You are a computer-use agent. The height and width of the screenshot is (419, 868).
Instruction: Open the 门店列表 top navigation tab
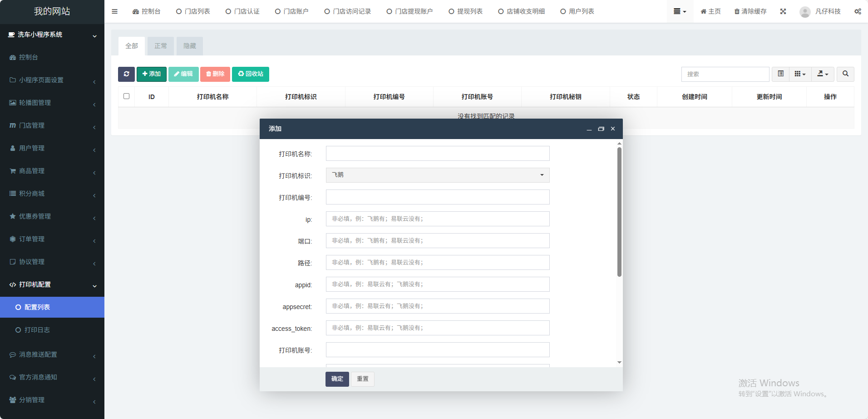(193, 11)
